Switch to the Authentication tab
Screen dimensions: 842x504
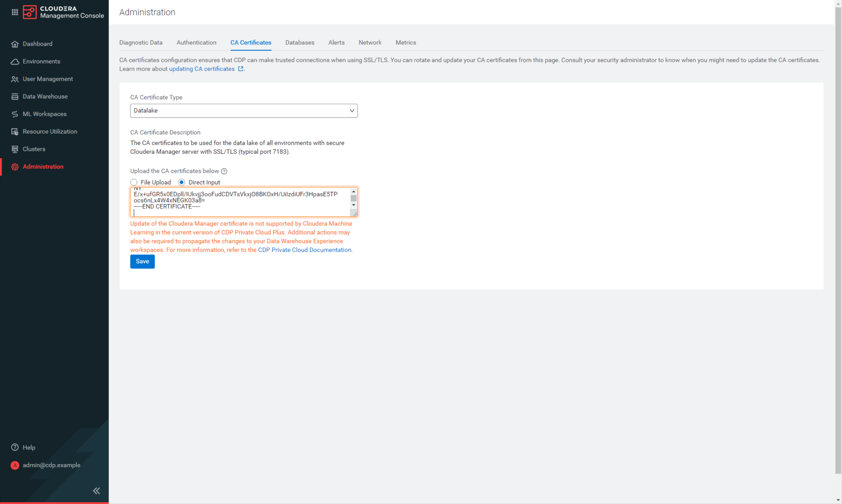196,42
